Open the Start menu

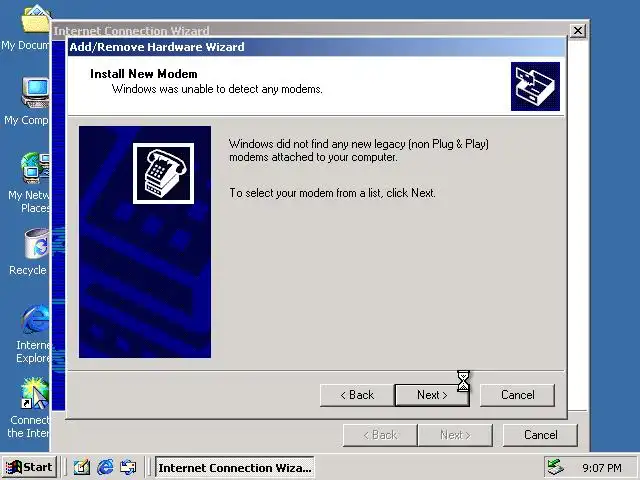pos(29,467)
